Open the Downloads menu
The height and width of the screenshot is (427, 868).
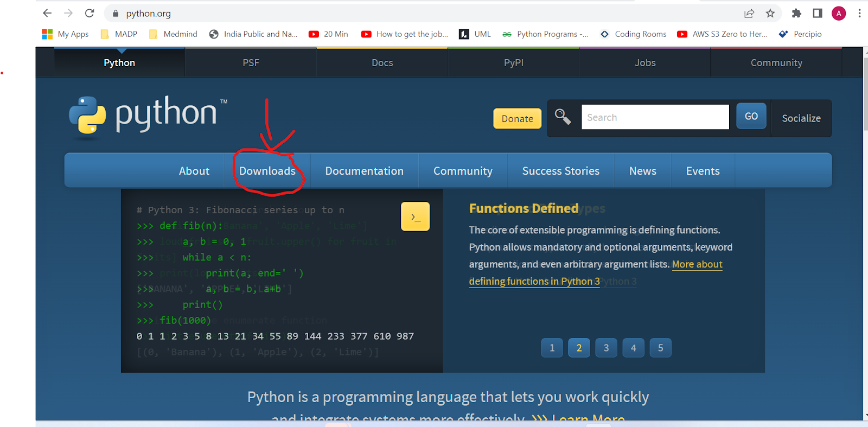coord(267,170)
